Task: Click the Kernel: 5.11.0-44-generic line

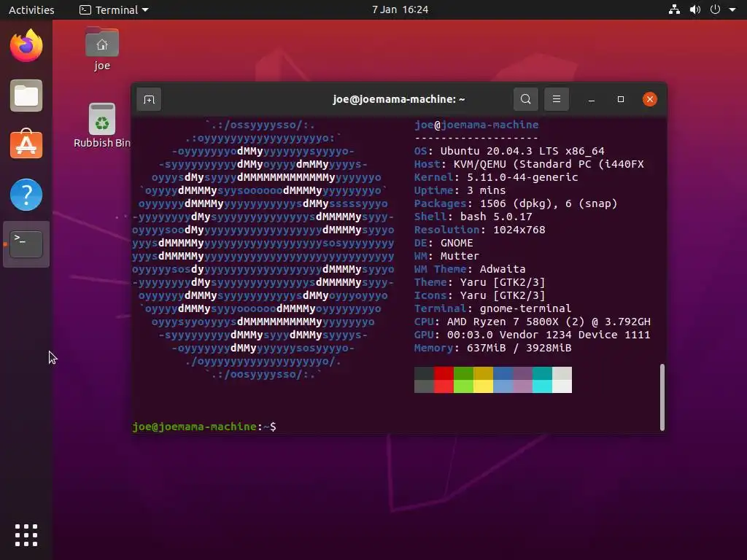Action: (x=496, y=177)
